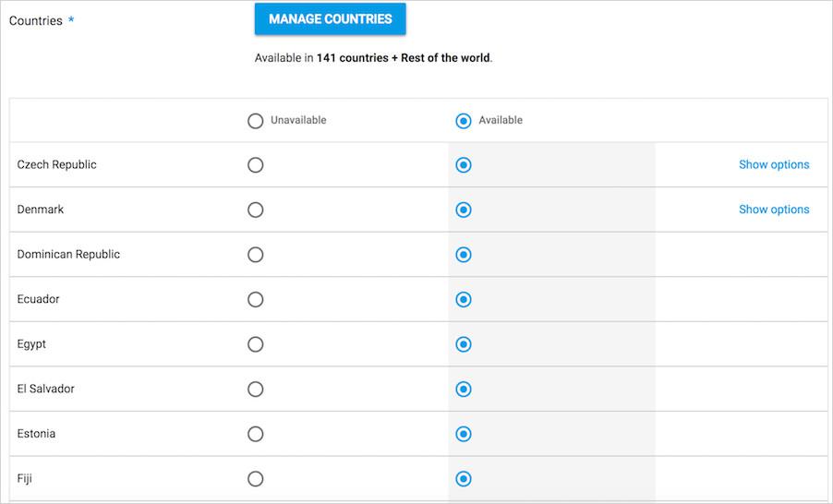Set El Salvador to Unavailable
Image resolution: width=833 pixels, height=504 pixels.
[256, 390]
